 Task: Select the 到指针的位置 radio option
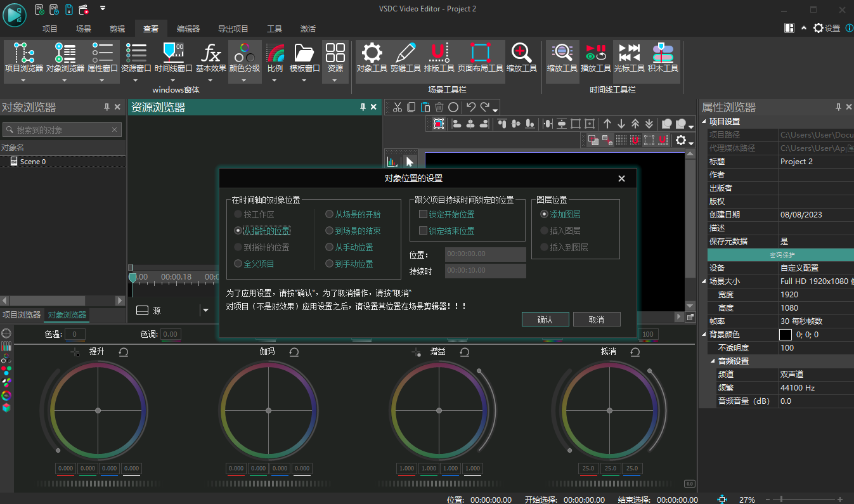(x=262, y=247)
